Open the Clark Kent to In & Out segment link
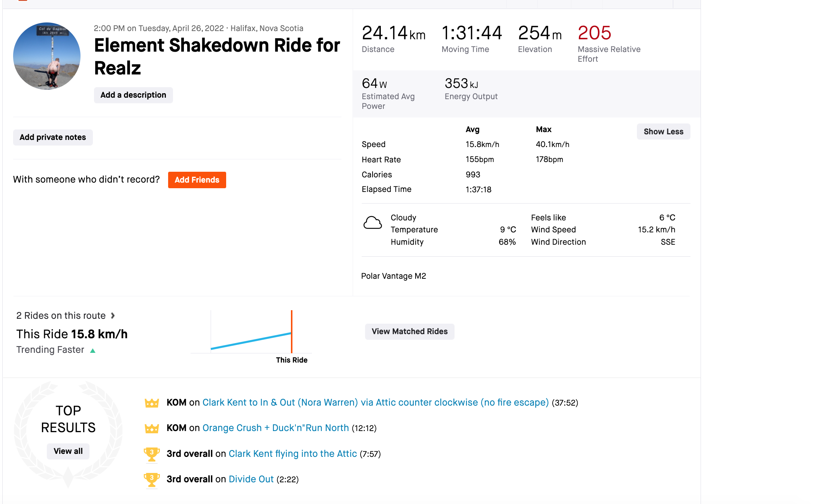The height and width of the screenshot is (504, 823). [376, 403]
